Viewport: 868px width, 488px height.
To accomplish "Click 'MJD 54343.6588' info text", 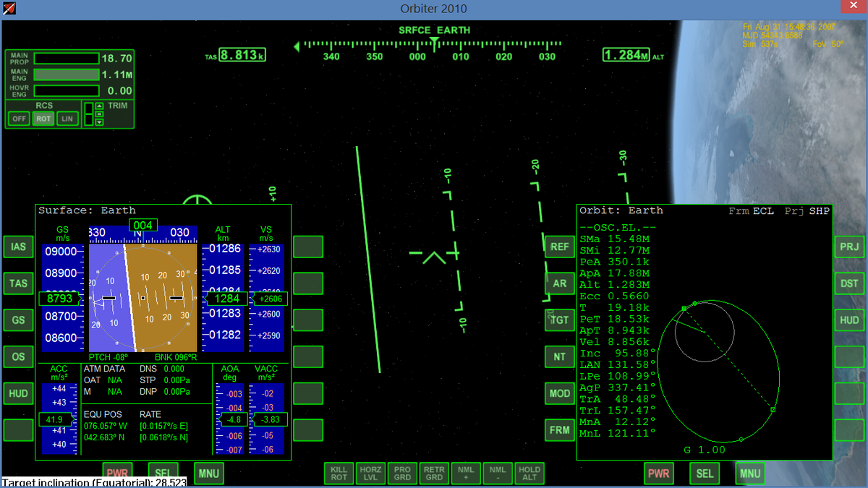I will click(773, 35).
